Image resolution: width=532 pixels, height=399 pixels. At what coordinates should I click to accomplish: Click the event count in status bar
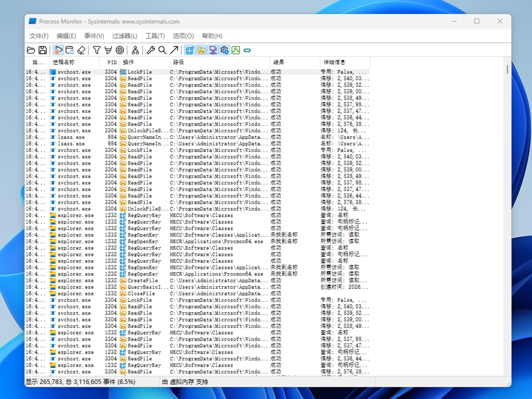[81, 382]
